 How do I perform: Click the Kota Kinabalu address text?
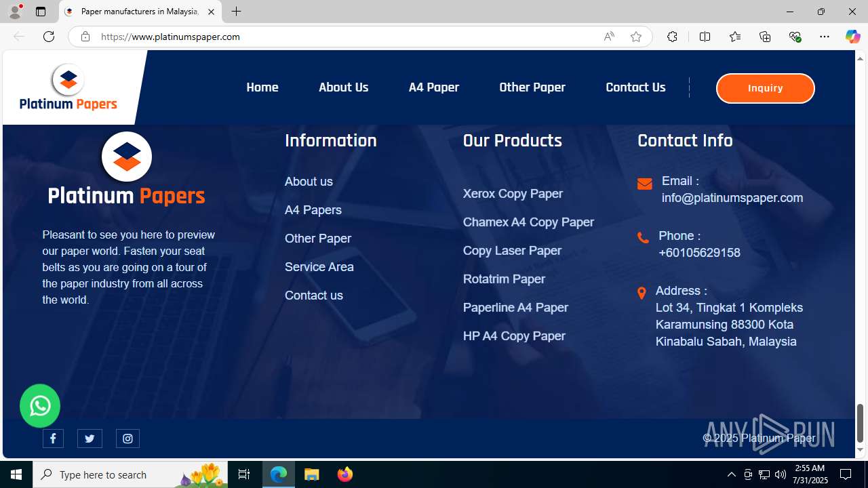[729, 325]
